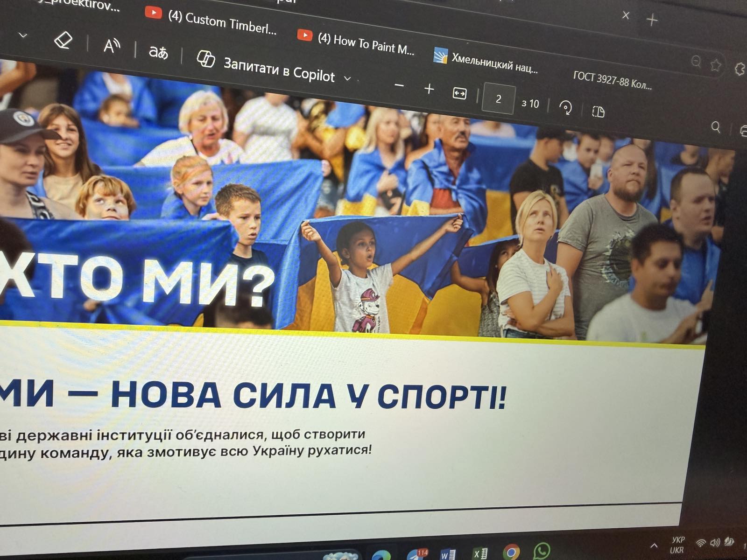Click the Copilot icon in the toolbar
Screen dimensions: 747x560
[205, 59]
